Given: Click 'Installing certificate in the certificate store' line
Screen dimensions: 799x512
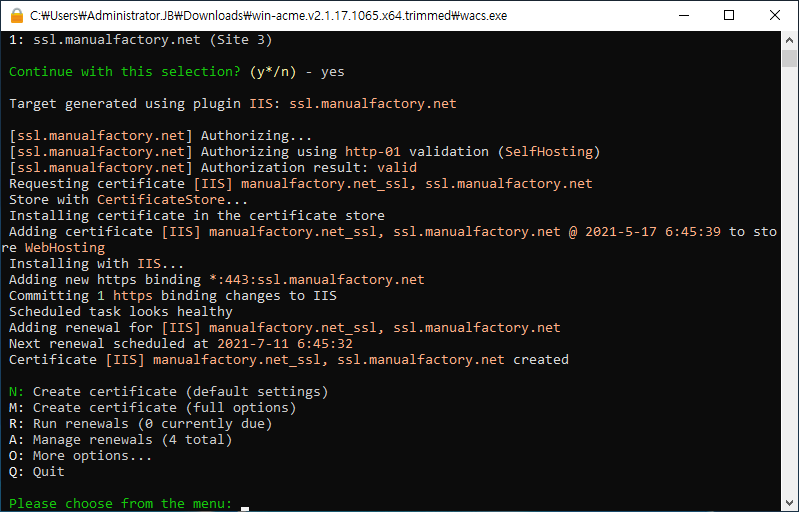Looking at the screenshot, I should (x=197, y=215).
